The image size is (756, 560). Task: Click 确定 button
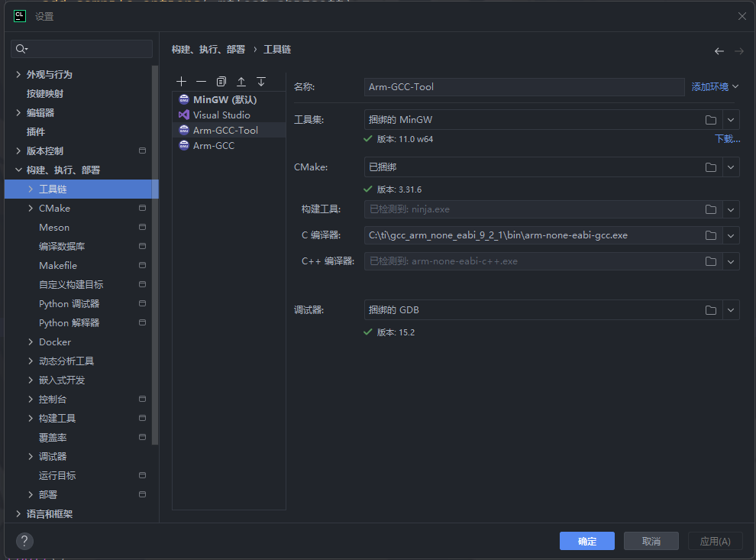(586, 541)
